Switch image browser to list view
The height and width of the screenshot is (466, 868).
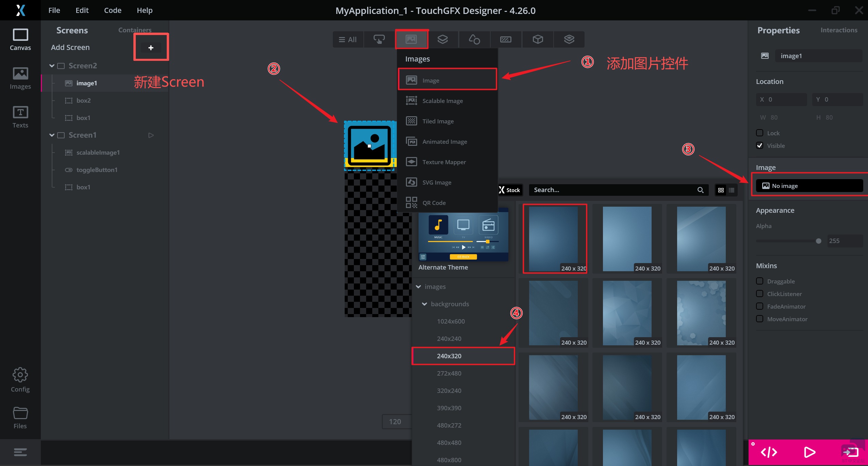pos(732,190)
